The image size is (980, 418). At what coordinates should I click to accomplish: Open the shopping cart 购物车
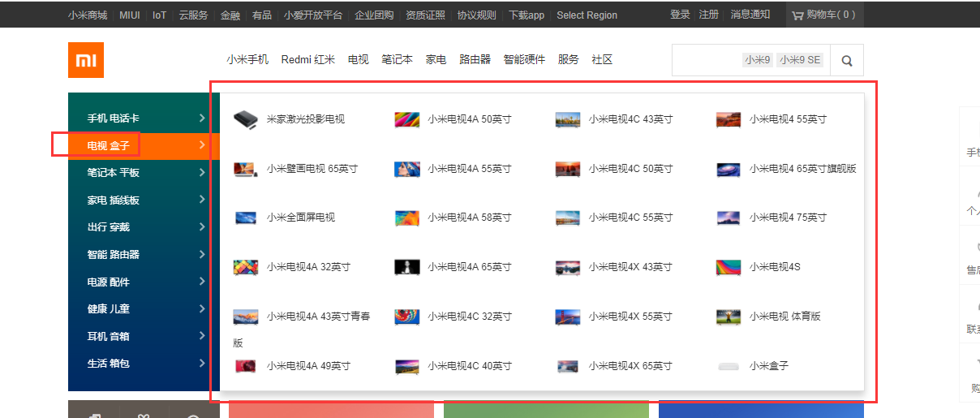824,15
